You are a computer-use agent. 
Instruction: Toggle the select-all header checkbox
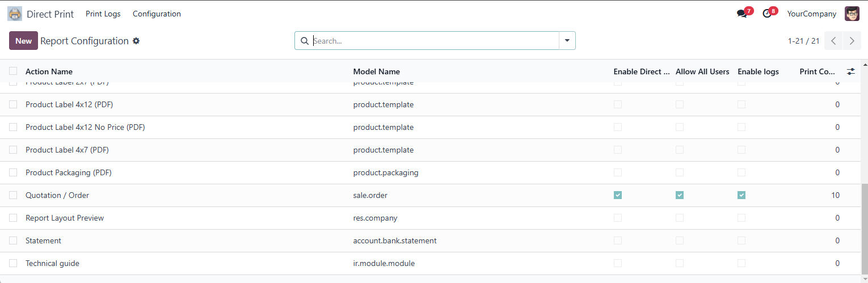13,71
